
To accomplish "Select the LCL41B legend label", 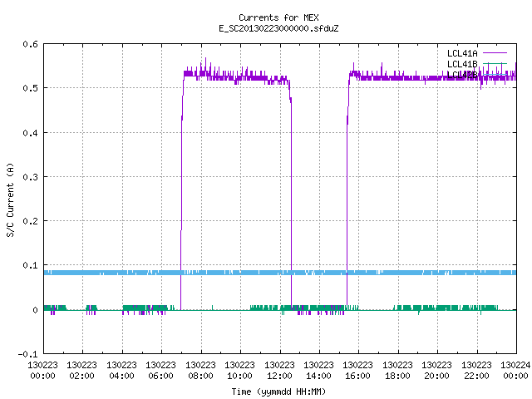I will [x=462, y=64].
